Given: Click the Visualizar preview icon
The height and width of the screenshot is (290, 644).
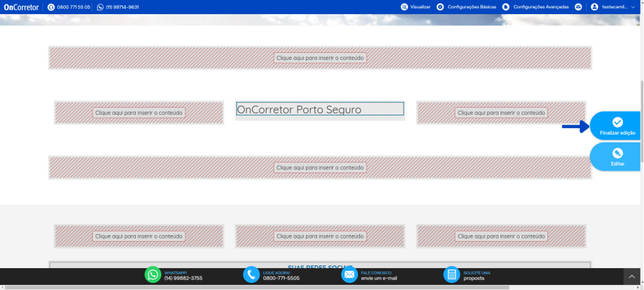Looking at the screenshot, I should 404,7.
